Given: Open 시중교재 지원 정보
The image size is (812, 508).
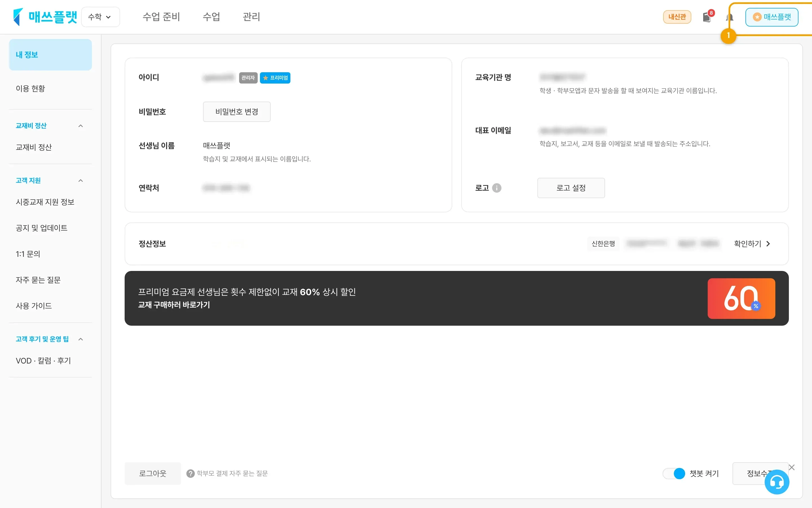Looking at the screenshot, I should coord(45,202).
